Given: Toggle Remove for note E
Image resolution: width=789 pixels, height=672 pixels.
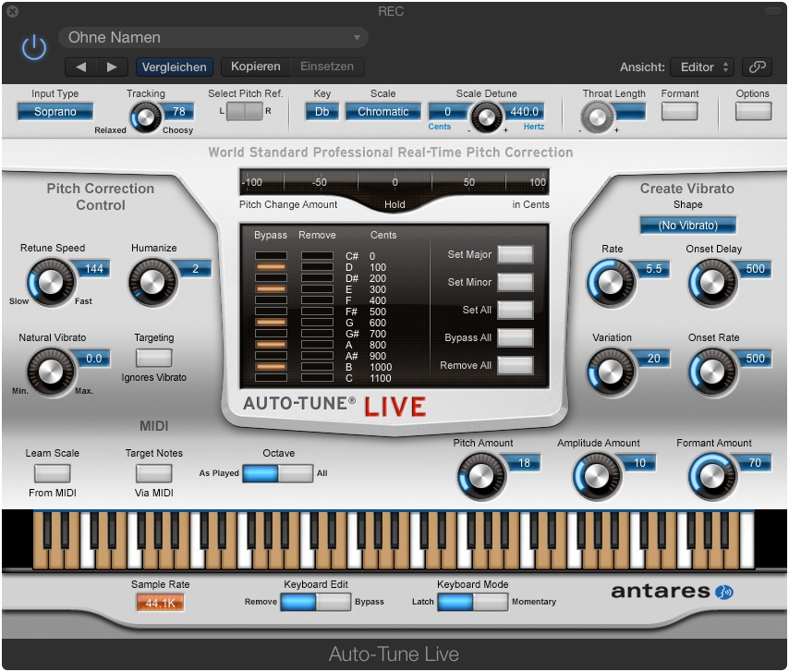Looking at the screenshot, I should (317, 289).
